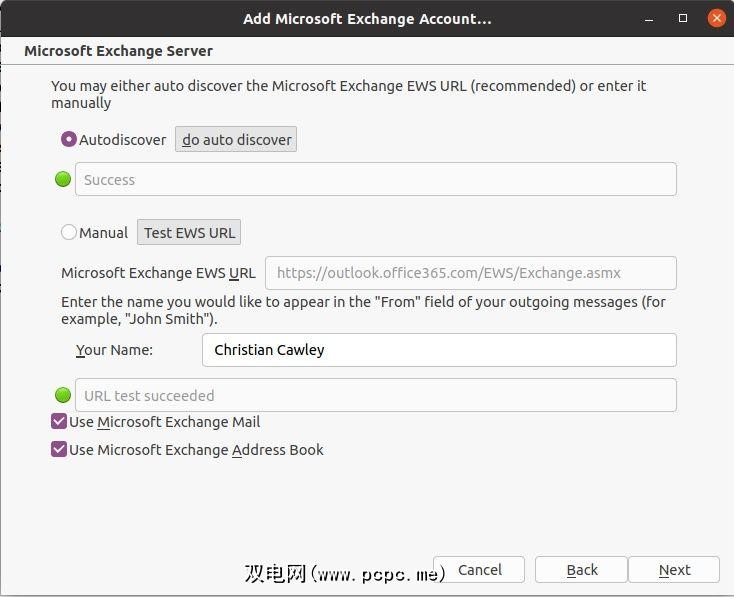This screenshot has width=734, height=597.
Task: Click the 'Enter the name you would like' text
Action: 363,310
